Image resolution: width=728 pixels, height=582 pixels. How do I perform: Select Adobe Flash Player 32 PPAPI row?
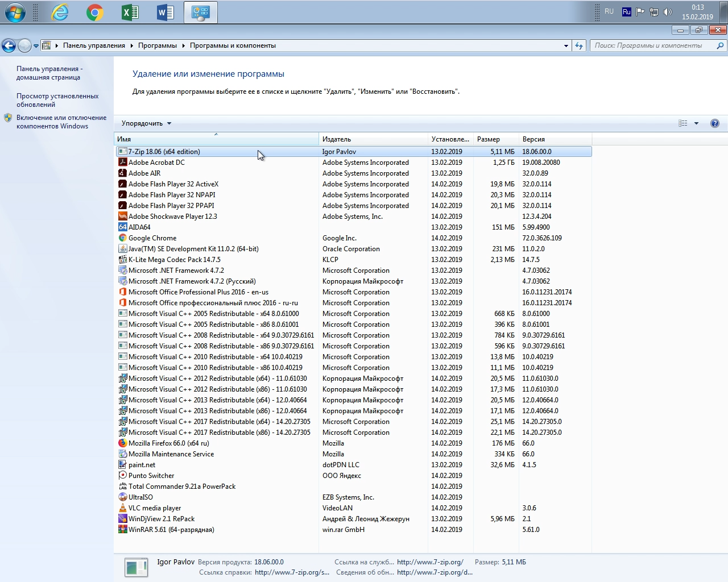[353, 206]
